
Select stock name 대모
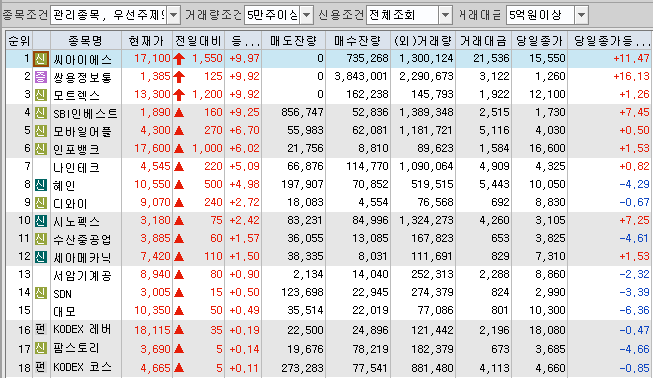tap(65, 311)
